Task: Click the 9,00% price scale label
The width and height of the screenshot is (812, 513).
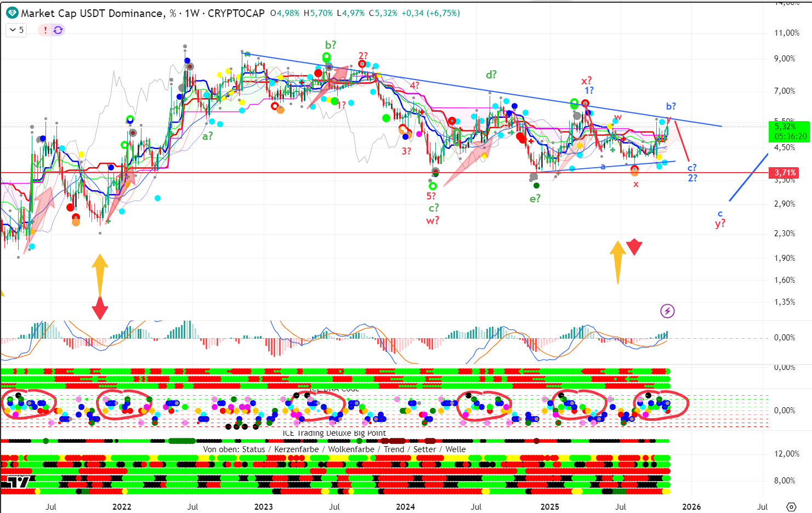Action: coord(784,59)
